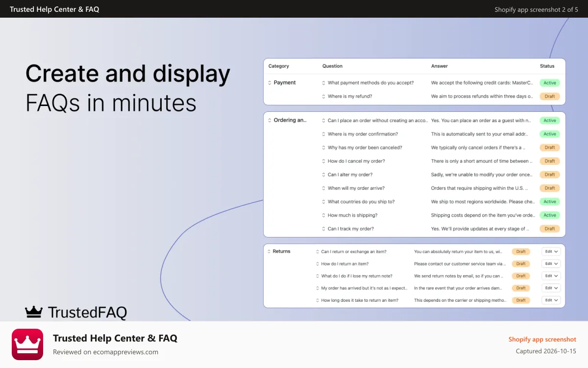Screen dimensions: 588x368
Task: Click Draft status of 'Where is my refund?'
Action: tap(550, 96)
